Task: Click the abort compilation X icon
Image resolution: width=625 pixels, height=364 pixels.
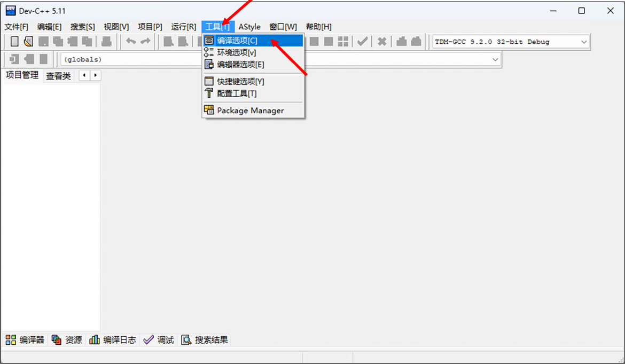Action: click(381, 41)
